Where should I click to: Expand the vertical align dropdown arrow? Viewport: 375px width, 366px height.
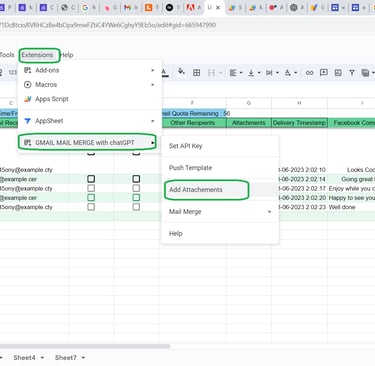coord(259,73)
